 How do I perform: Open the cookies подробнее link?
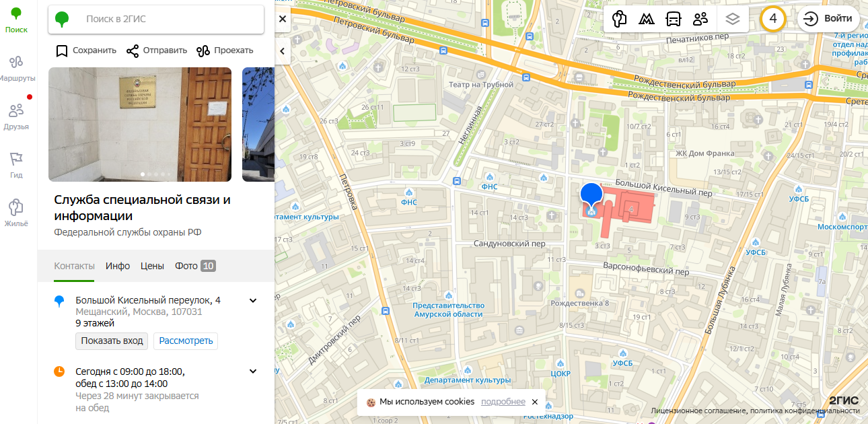click(x=503, y=402)
